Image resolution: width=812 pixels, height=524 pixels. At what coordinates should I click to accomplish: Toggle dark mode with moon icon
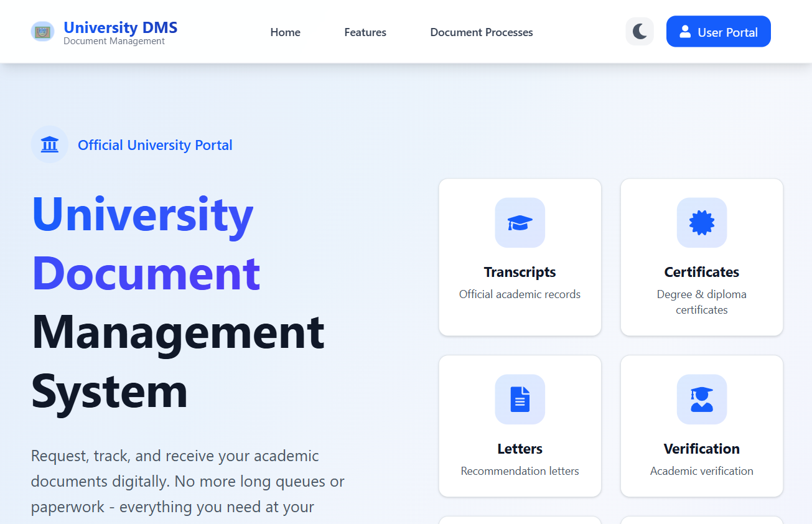click(640, 31)
